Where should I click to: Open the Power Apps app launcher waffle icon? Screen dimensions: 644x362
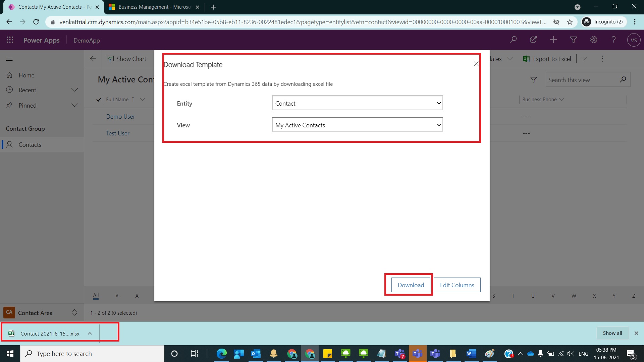click(x=10, y=40)
